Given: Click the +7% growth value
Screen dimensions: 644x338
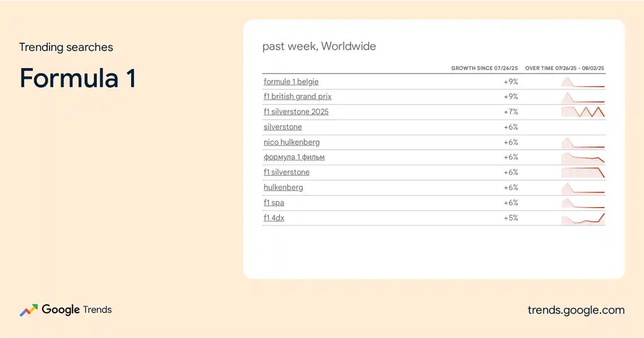Looking at the screenshot, I should click(510, 112).
